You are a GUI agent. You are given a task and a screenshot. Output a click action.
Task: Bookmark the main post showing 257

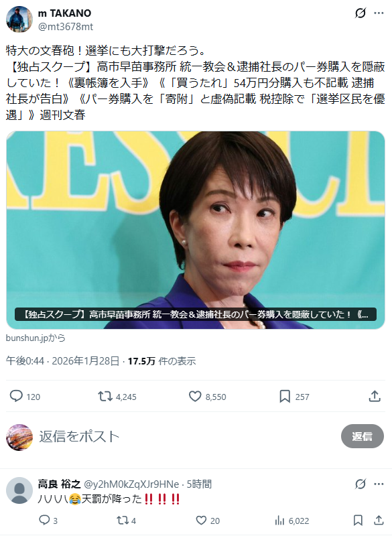294,397
